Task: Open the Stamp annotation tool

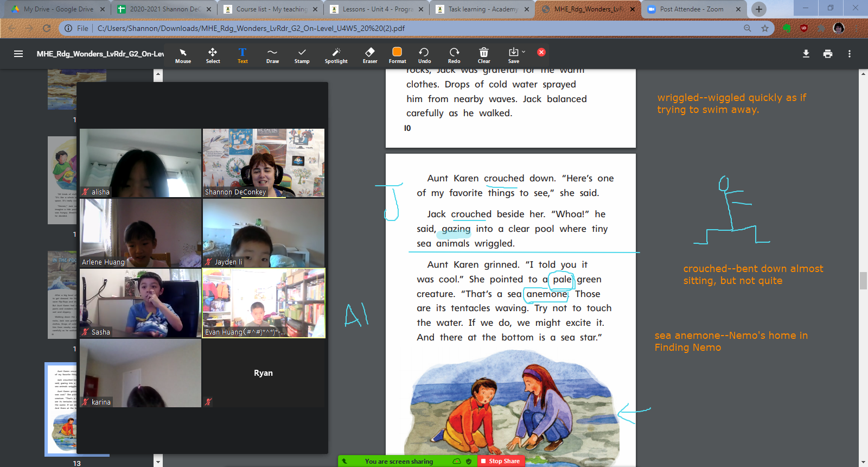Action: click(302, 55)
